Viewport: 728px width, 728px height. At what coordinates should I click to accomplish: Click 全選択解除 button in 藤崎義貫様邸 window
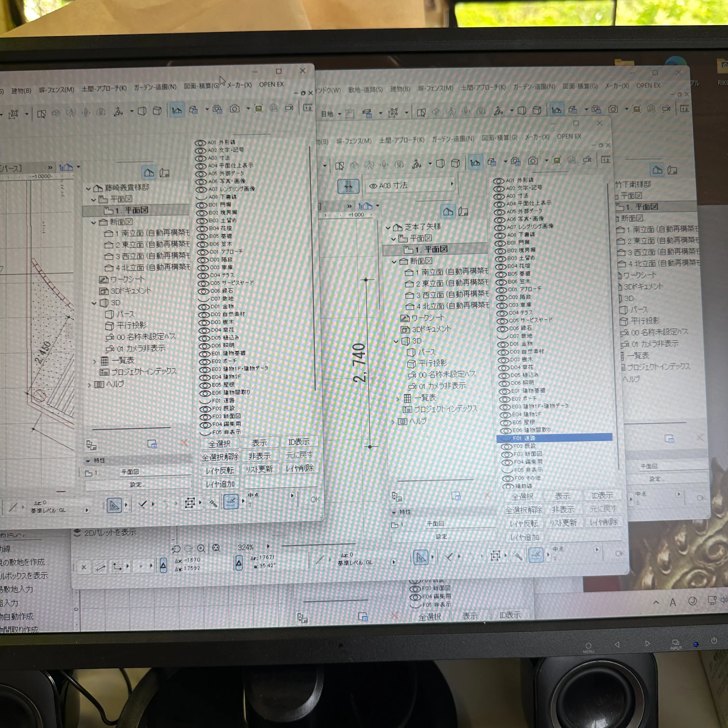[220, 457]
